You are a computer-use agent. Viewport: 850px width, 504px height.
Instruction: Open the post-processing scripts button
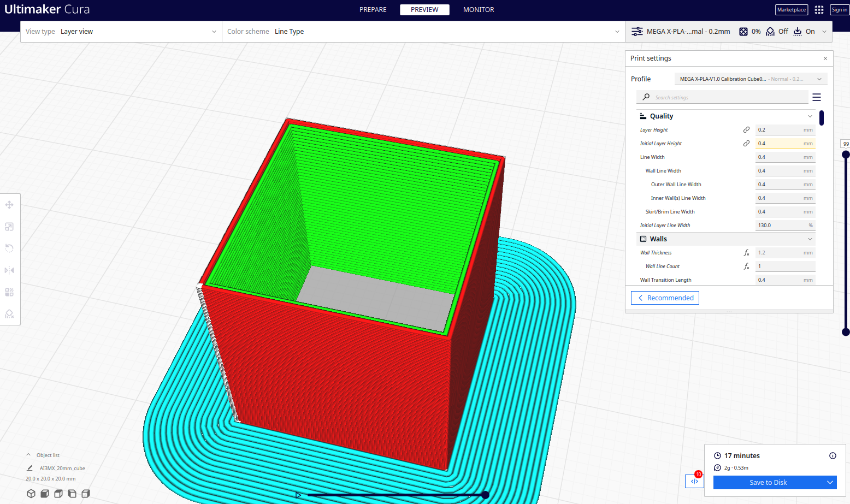pos(694,481)
